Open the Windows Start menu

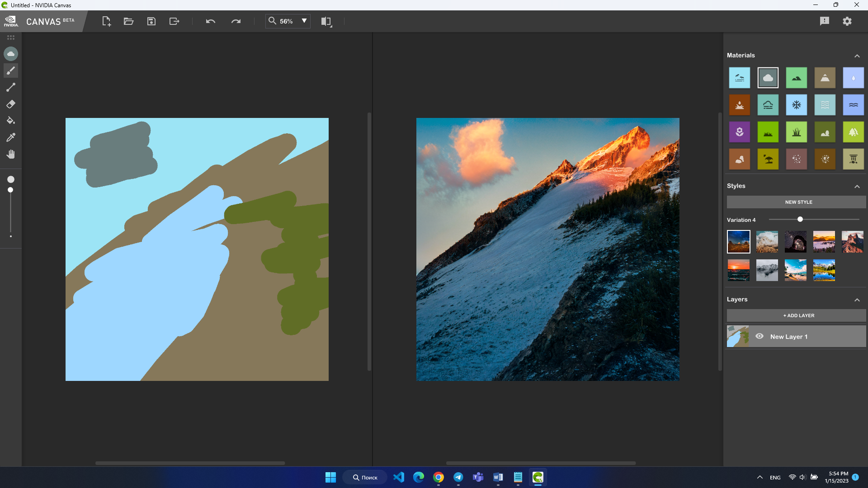331,477
